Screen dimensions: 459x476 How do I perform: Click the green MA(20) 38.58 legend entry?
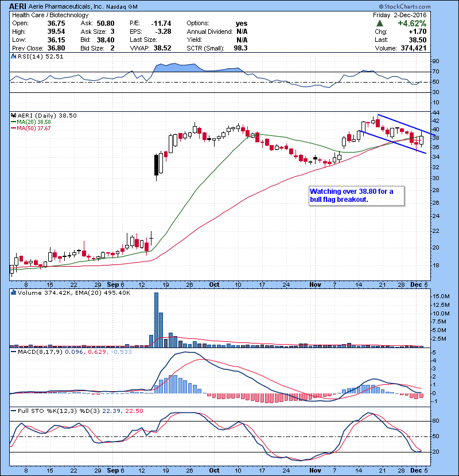coord(31,122)
